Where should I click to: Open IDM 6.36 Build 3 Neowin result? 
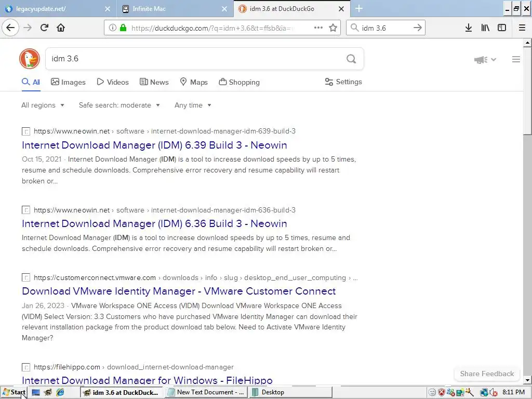click(154, 223)
